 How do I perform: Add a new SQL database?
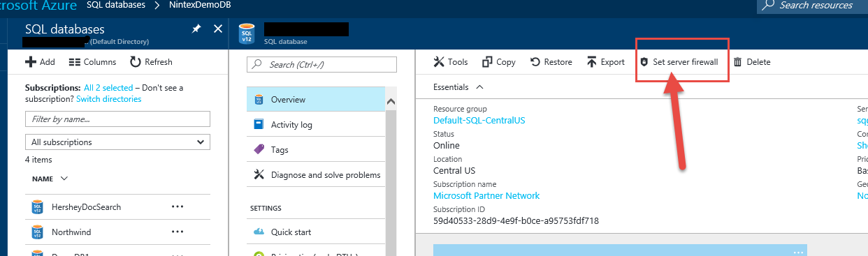pos(40,62)
